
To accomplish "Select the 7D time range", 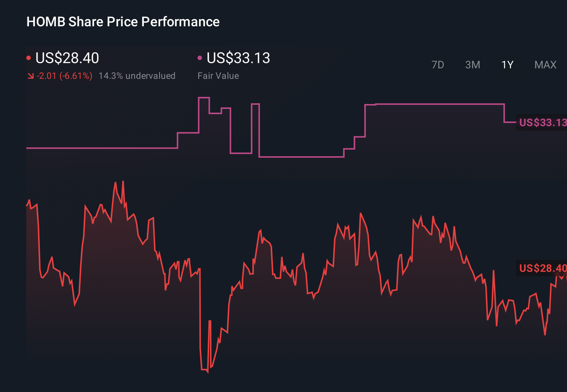I will tap(437, 65).
